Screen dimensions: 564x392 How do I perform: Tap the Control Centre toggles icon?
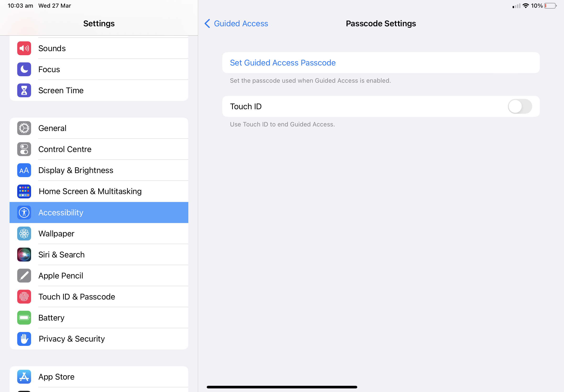point(24,149)
